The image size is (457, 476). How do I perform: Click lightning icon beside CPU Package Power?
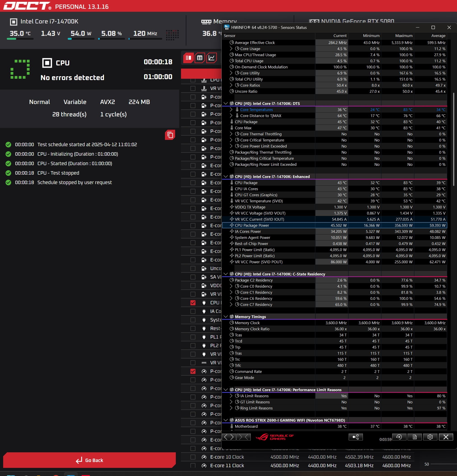[x=232, y=225]
